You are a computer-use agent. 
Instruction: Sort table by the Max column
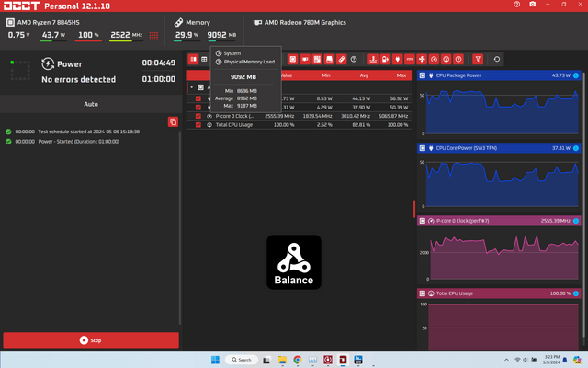click(401, 75)
